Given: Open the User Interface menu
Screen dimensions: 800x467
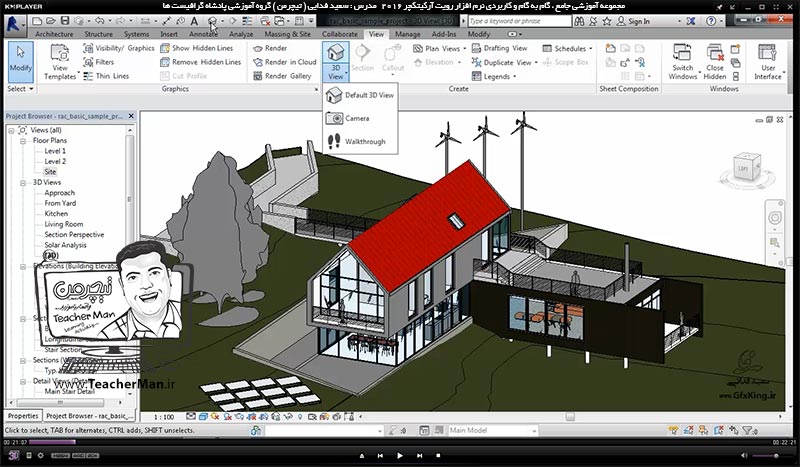Looking at the screenshot, I should [x=768, y=62].
